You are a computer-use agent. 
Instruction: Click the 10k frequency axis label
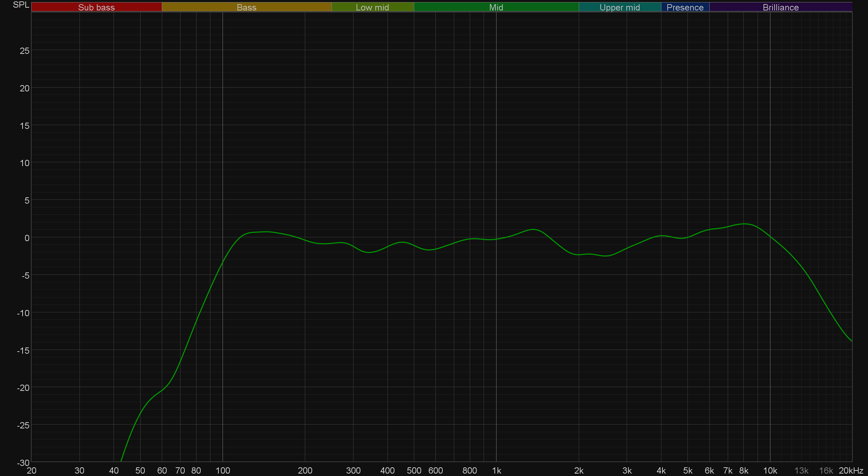tap(770, 470)
